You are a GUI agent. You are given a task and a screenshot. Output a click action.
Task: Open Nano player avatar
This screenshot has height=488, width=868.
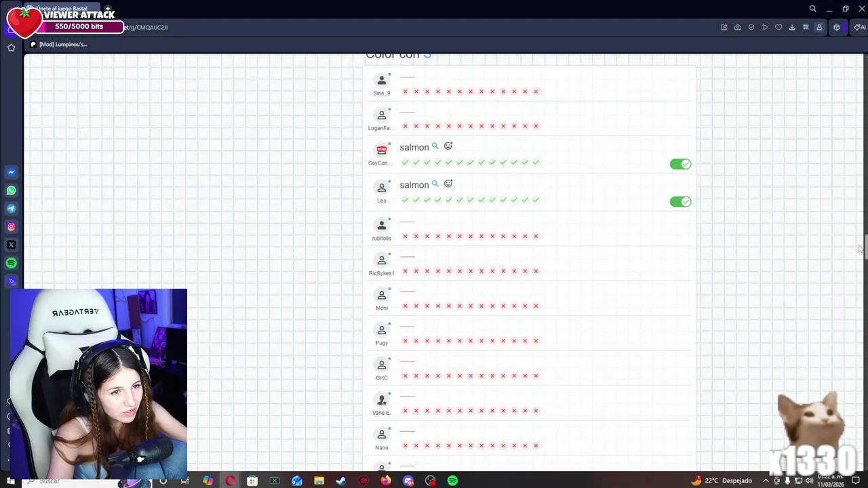click(x=381, y=434)
